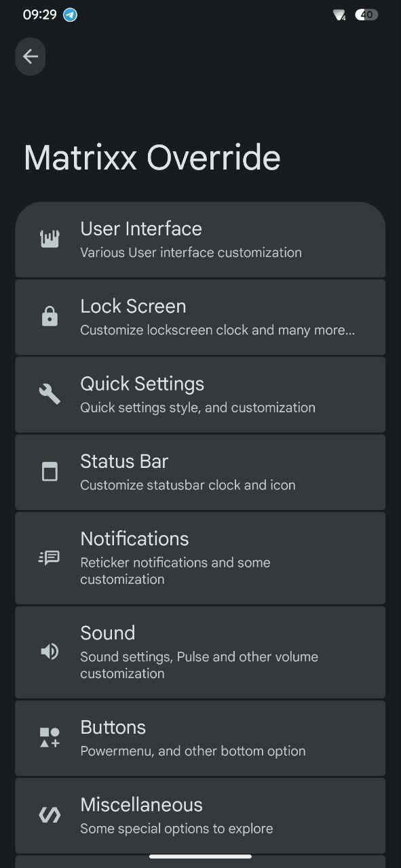Tap the Notifications message icon
This screenshot has height=868, width=401.
tap(50, 557)
